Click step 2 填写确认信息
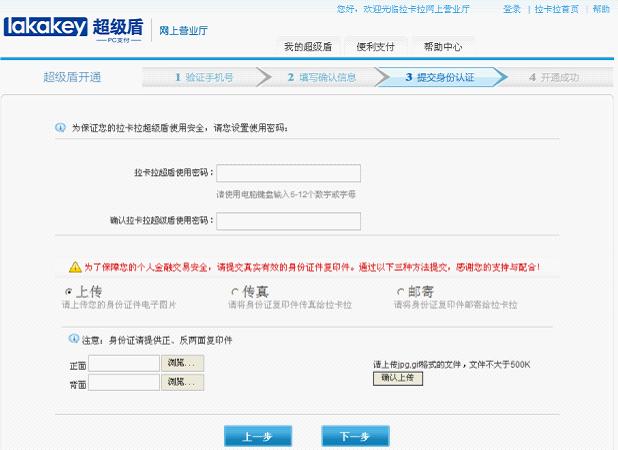The height and width of the screenshot is (450, 618). tap(322, 77)
